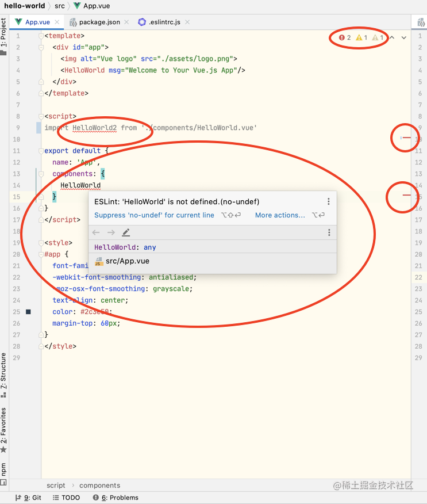Click the underlined HelloWorld on line 14

80,185
